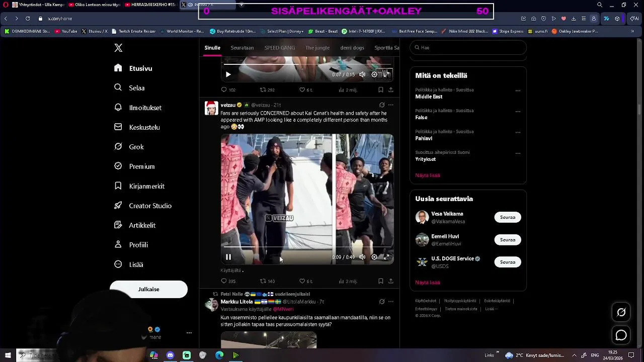Open Ilmoitukset notifications
The height and width of the screenshot is (362, 644).
pos(138,107)
